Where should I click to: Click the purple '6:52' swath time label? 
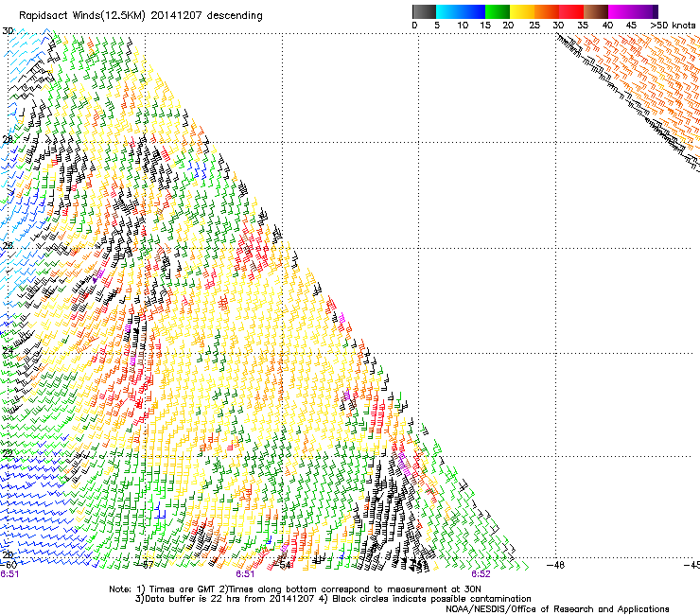click(x=481, y=574)
